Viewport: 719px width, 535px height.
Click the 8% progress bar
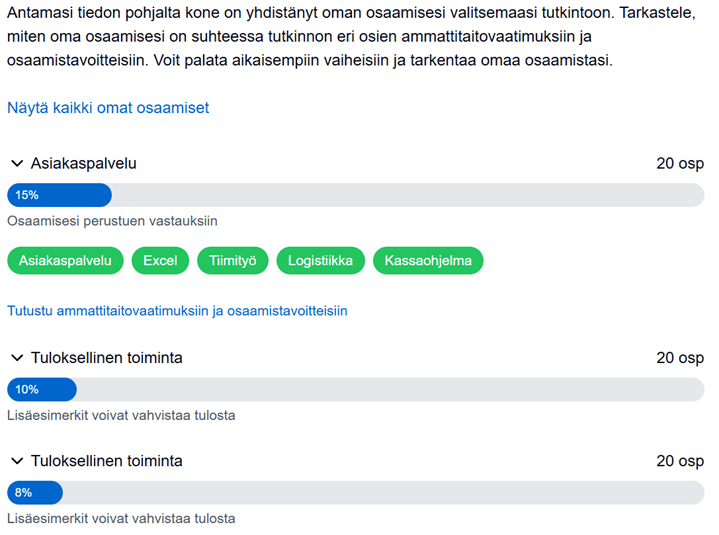point(355,493)
